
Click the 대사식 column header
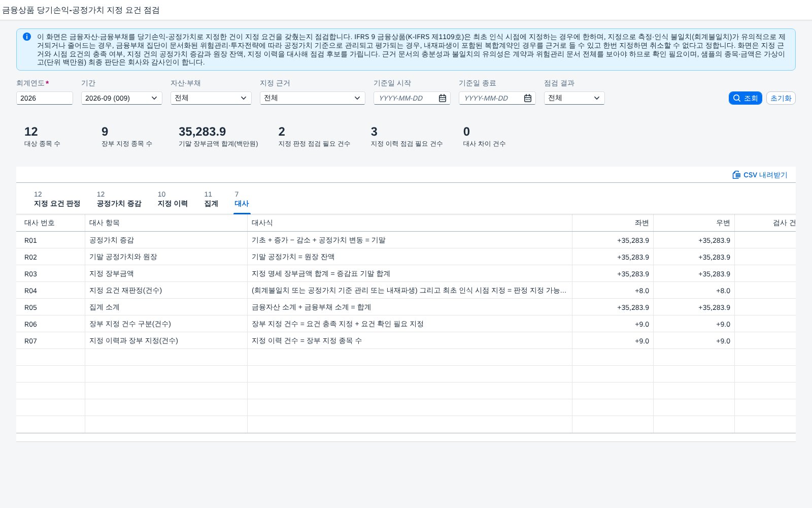pyautogui.click(x=410, y=223)
